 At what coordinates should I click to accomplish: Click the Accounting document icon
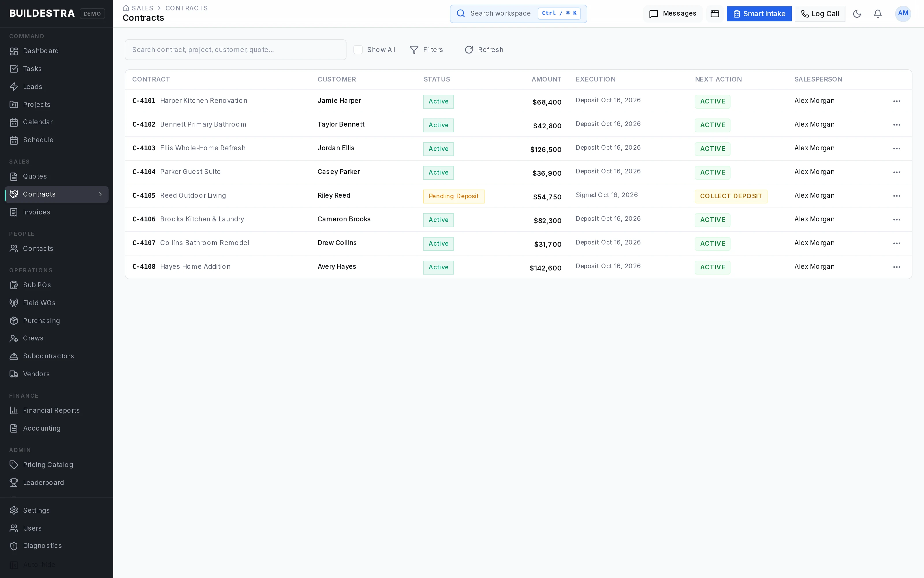pos(14,428)
